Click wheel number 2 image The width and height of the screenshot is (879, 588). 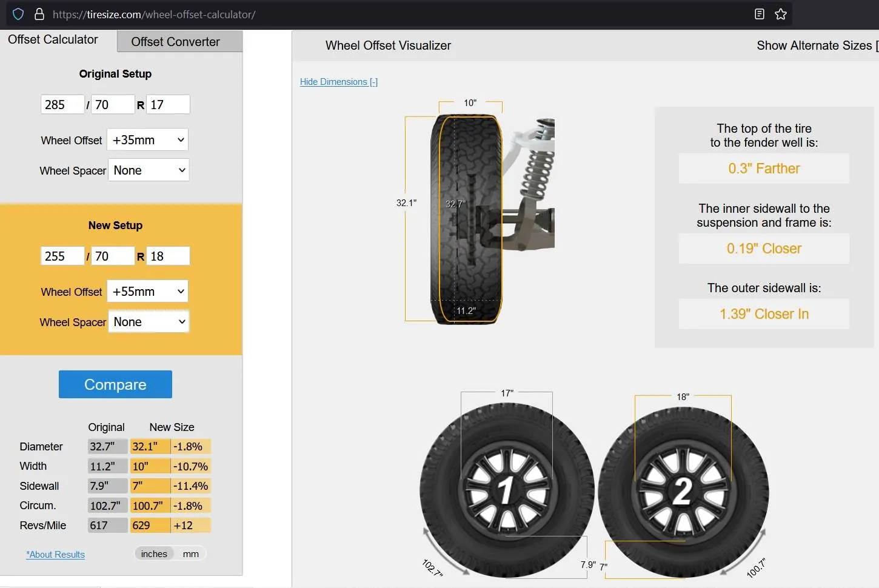tap(683, 492)
